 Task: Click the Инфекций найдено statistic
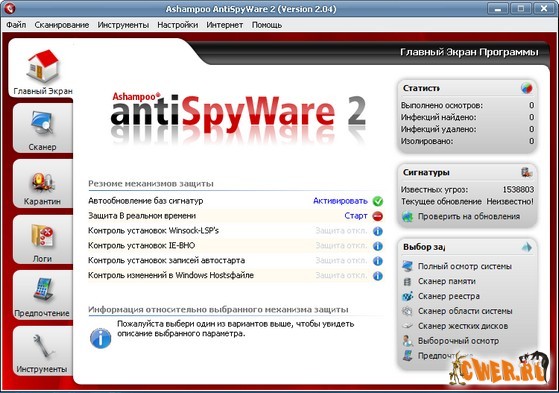click(467, 117)
